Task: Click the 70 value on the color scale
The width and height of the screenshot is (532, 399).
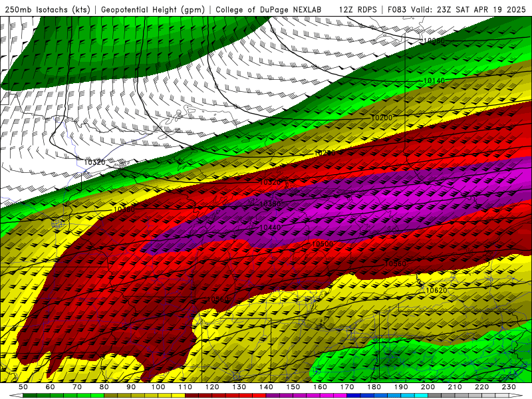Action: [x=77, y=387]
